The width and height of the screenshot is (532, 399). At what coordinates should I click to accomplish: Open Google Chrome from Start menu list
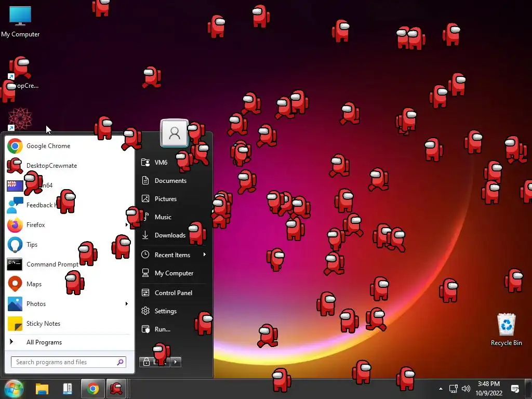point(69,146)
